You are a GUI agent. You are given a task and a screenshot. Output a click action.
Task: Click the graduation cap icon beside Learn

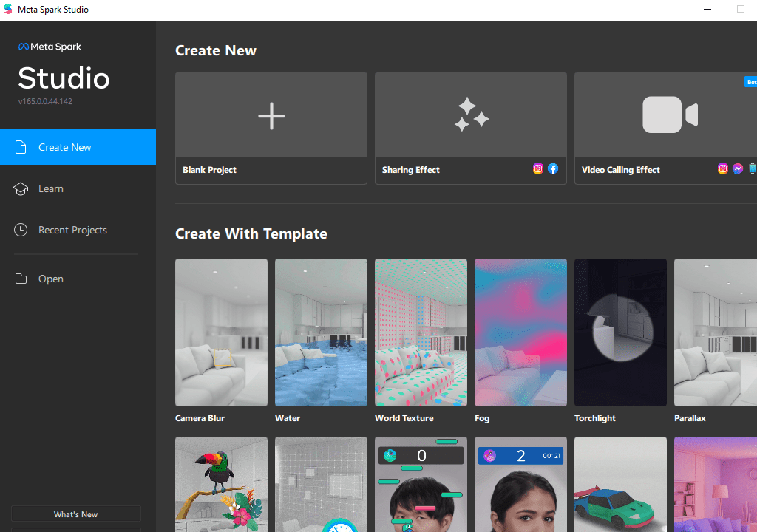tap(21, 188)
